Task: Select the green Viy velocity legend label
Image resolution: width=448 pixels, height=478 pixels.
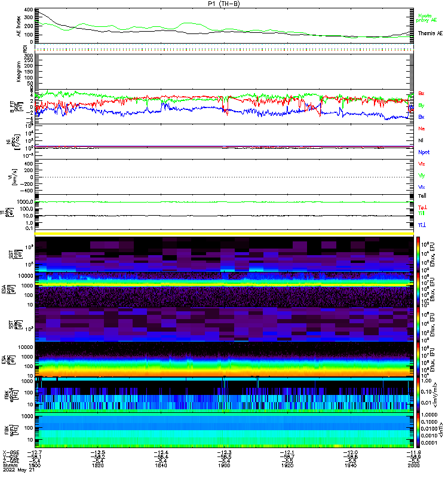Action: 422,176
